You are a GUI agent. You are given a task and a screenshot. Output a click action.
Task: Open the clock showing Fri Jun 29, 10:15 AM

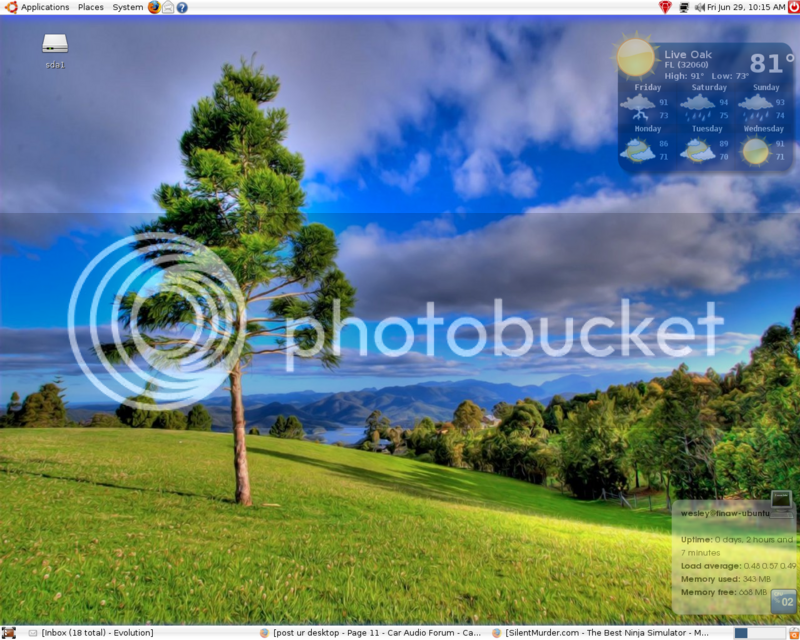click(x=746, y=7)
